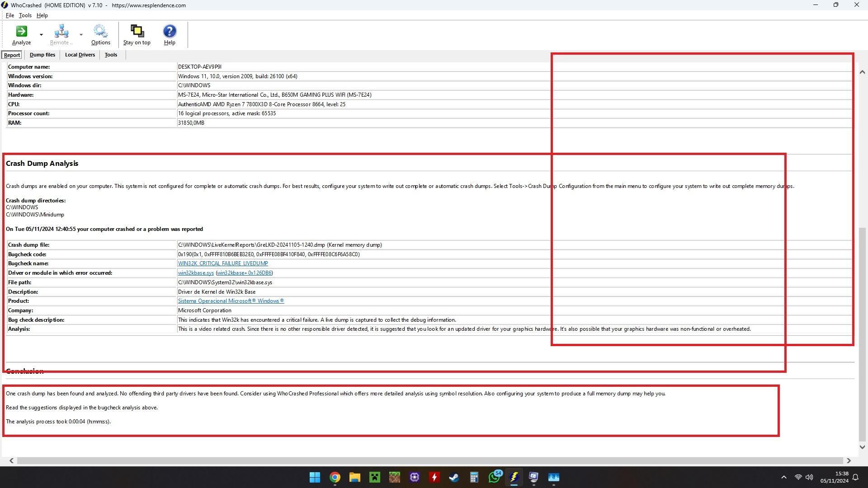Image resolution: width=868 pixels, height=488 pixels.
Task: Open the Minecraft creeper taskbar icon
Action: (x=374, y=477)
